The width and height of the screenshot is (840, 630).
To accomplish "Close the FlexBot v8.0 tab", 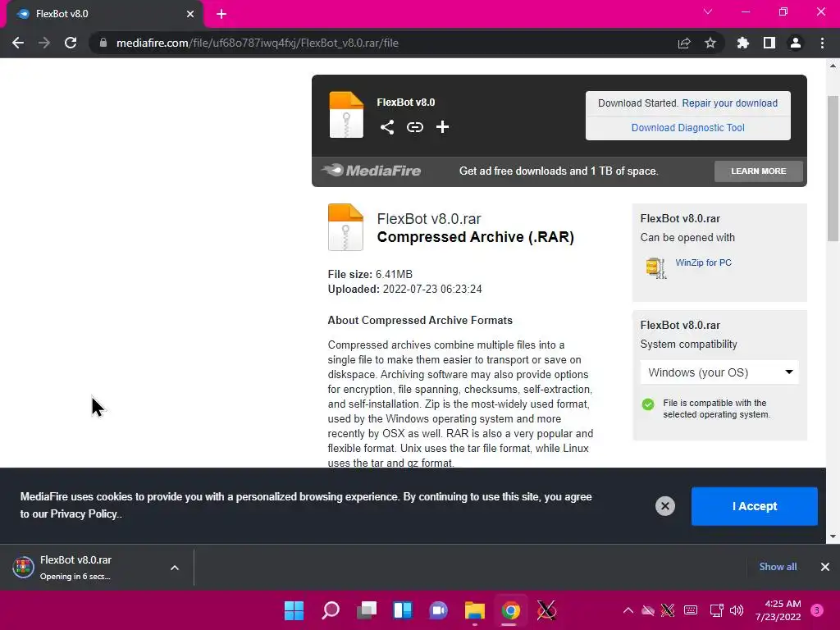I will tap(190, 14).
